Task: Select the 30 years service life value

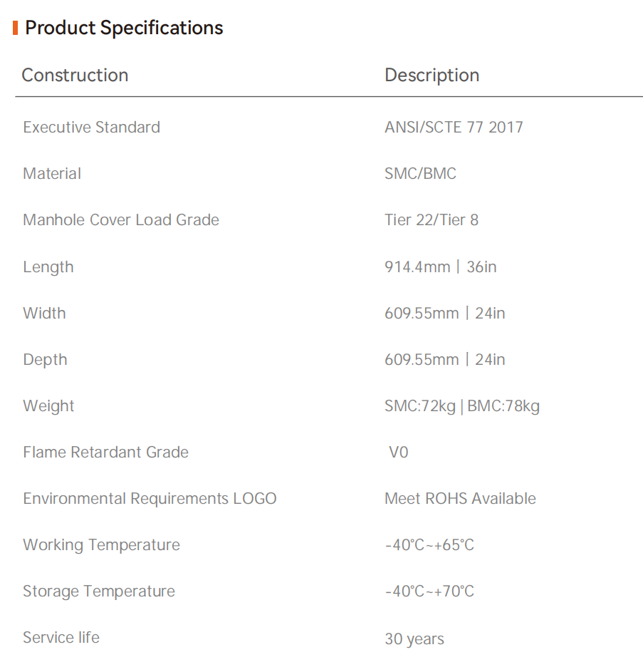Action: click(414, 639)
